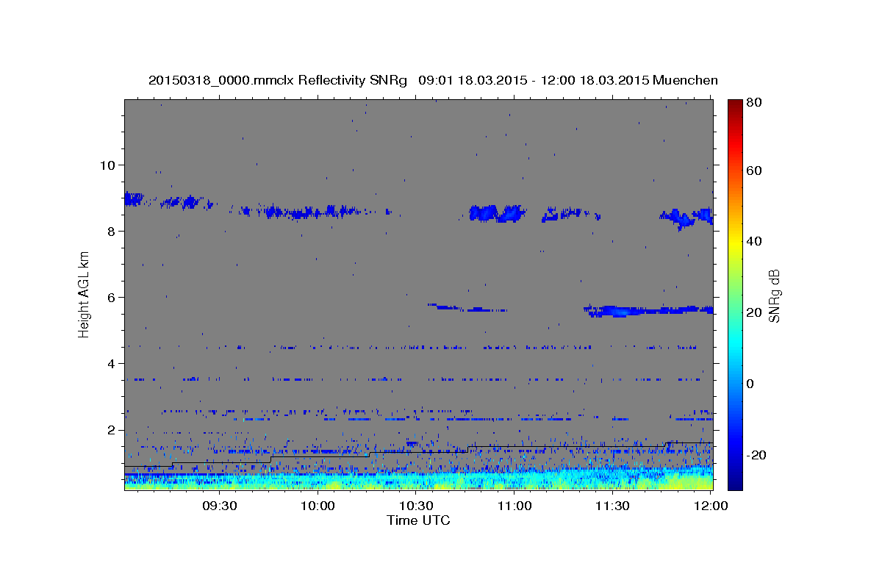882x588 pixels.
Task: Click the dark red top of colorbar
Action: point(735,107)
